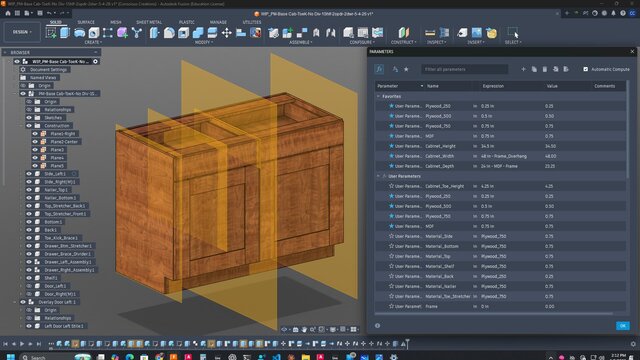Open the Assemble dropdown

(301, 42)
